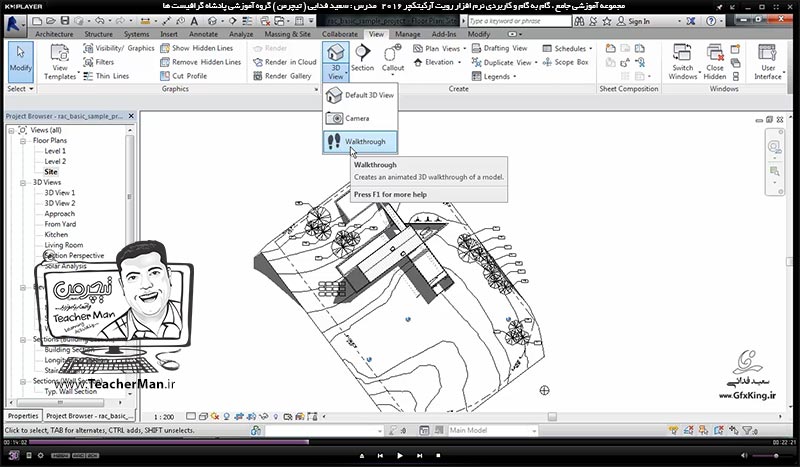800x467 pixels.
Task: Select Level 1 in Project Browser
Action: pos(55,151)
